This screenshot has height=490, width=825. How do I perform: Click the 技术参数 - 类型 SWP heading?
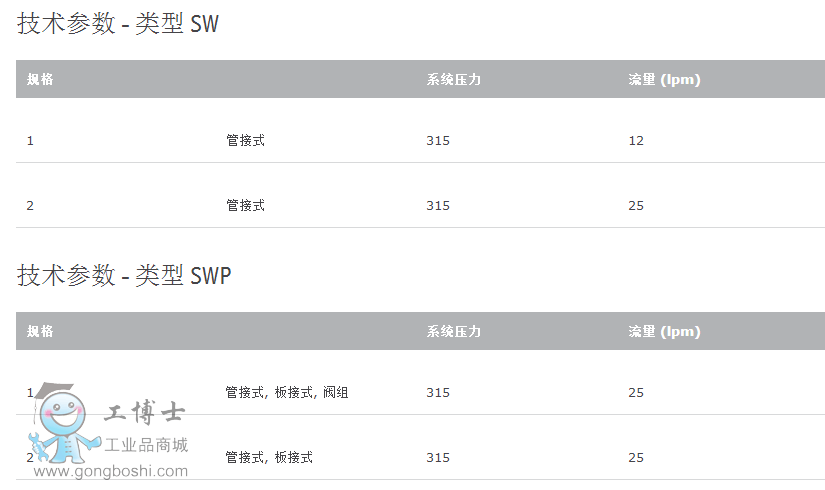tap(124, 276)
